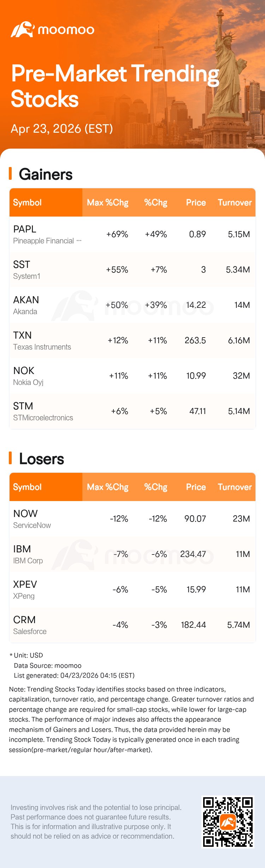
Task: Scan the QR code in footer
Action: click(x=228, y=822)
